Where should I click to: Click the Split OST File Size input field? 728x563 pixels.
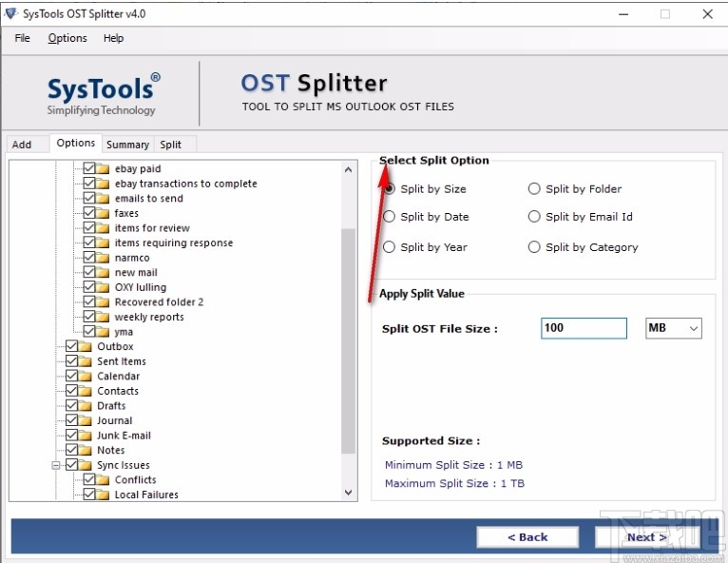point(584,328)
